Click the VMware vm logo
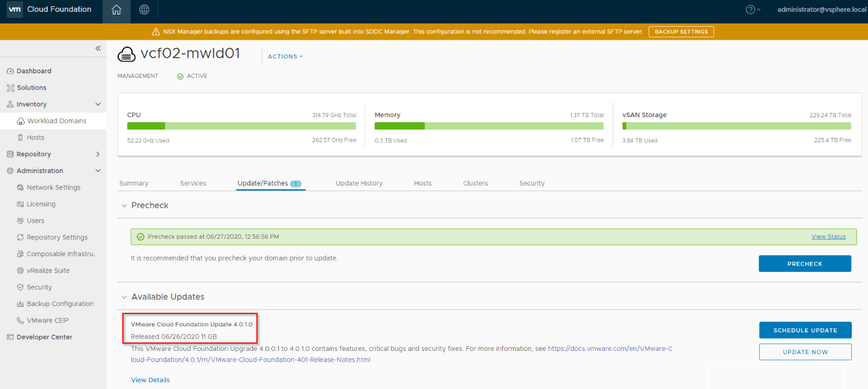Image resolution: width=868 pixels, height=389 pixels. [x=15, y=10]
